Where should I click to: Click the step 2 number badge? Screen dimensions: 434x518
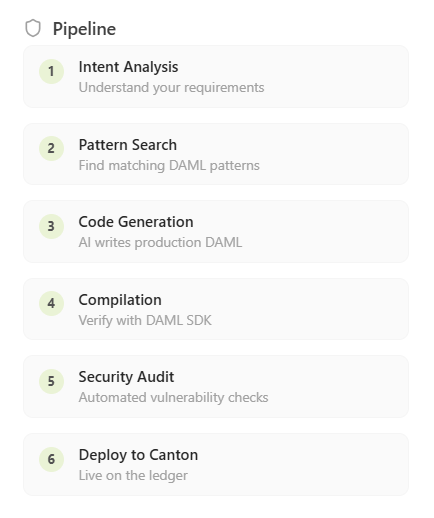pos(51,148)
